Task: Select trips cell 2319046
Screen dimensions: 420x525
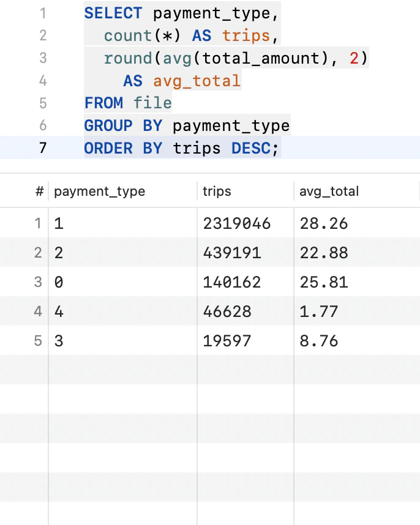Action: click(245, 223)
